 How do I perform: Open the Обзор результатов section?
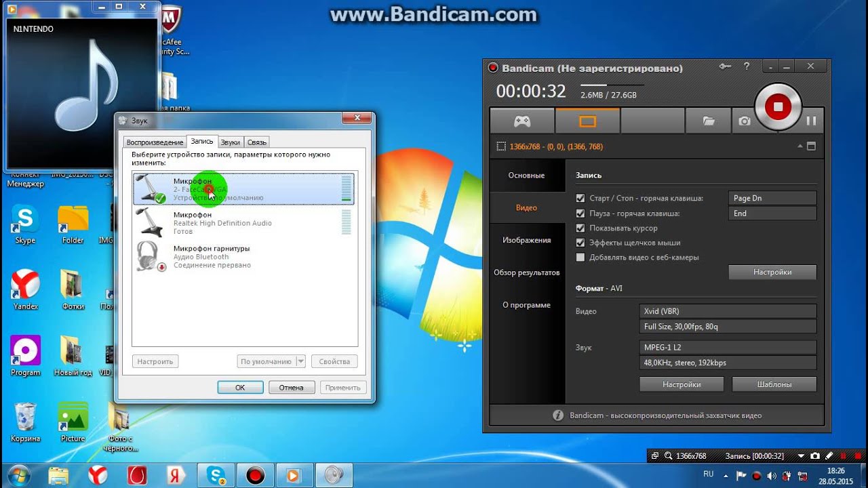pos(527,272)
